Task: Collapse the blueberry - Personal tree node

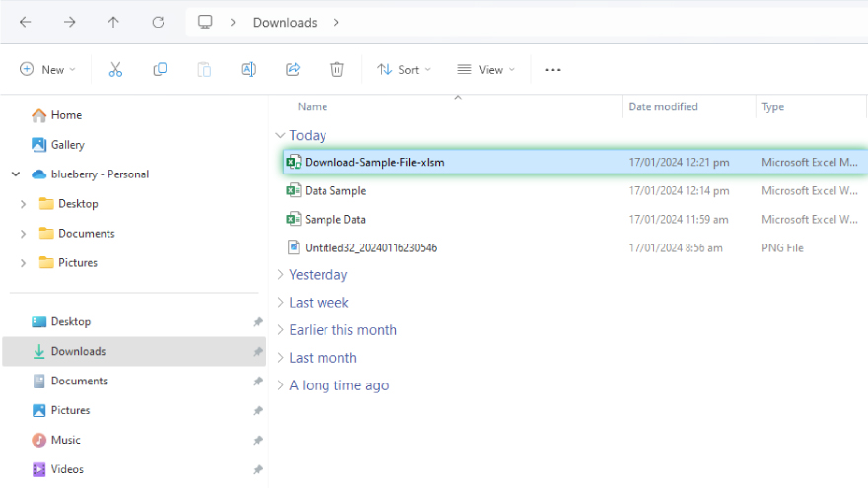Action: [x=16, y=174]
